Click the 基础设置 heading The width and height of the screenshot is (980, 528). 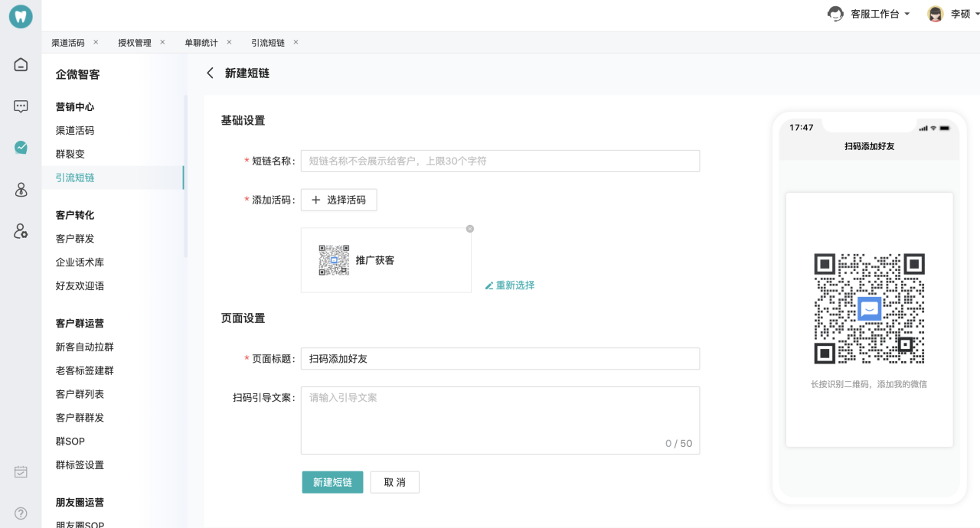tap(243, 120)
